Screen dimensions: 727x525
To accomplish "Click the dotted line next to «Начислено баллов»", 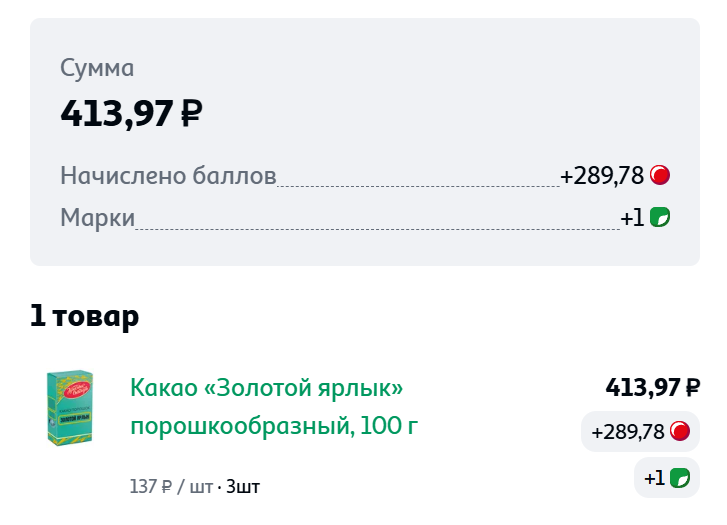I will point(418,185).
